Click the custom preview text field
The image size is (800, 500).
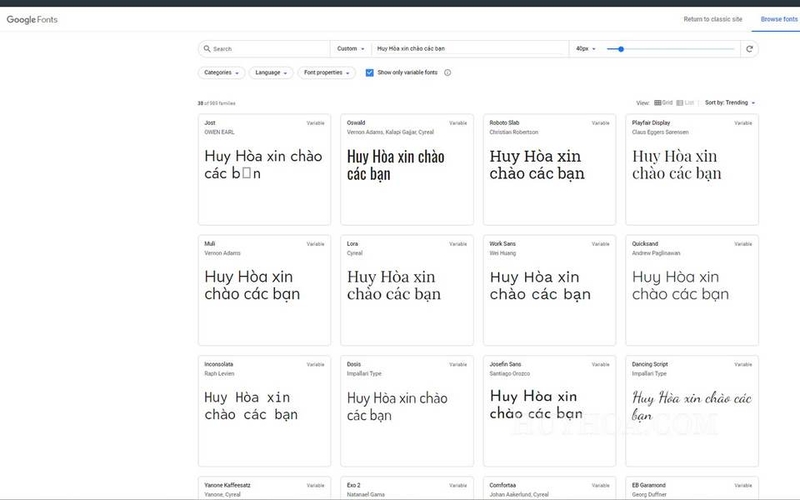click(x=469, y=48)
